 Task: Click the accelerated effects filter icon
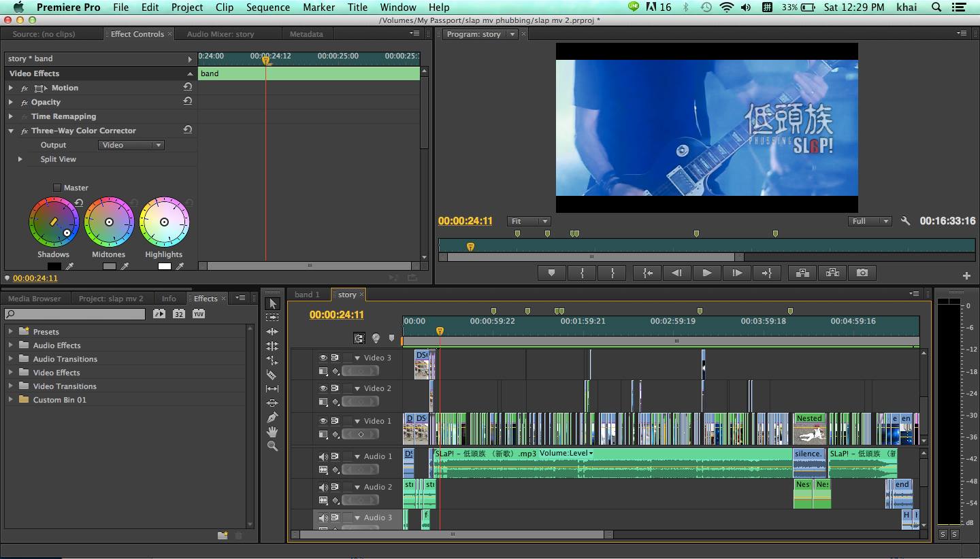tap(159, 314)
